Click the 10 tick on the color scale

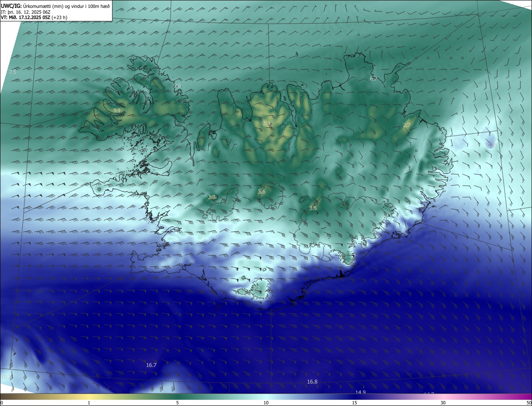[266, 403]
